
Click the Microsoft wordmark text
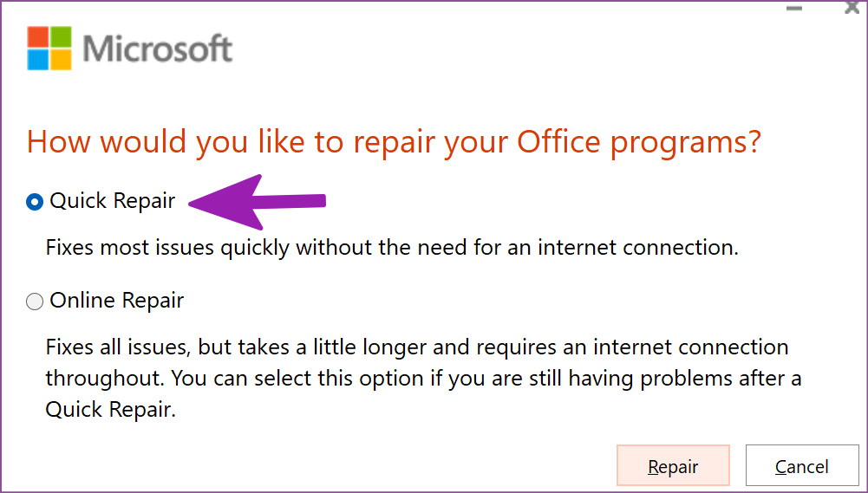click(x=158, y=49)
